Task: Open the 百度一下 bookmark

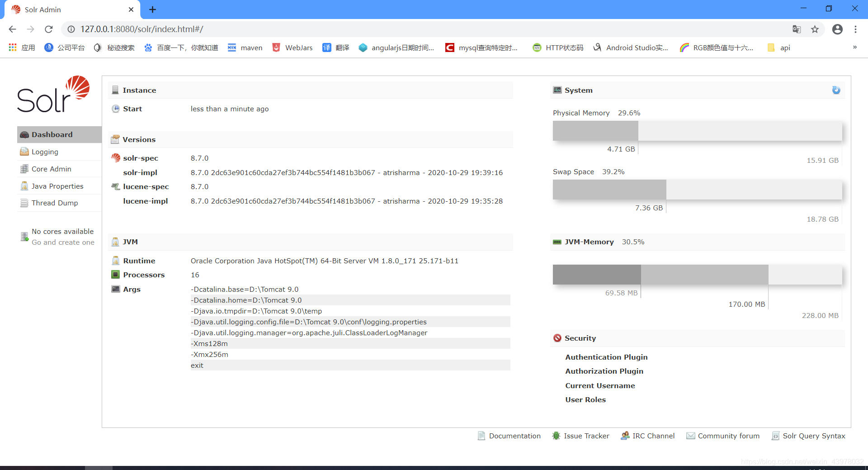Action: (181, 47)
